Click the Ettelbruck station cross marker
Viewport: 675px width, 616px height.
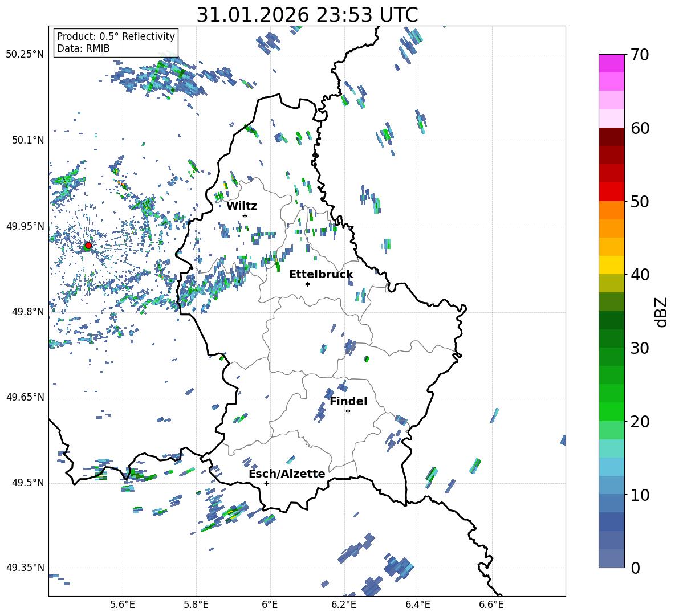(x=307, y=284)
